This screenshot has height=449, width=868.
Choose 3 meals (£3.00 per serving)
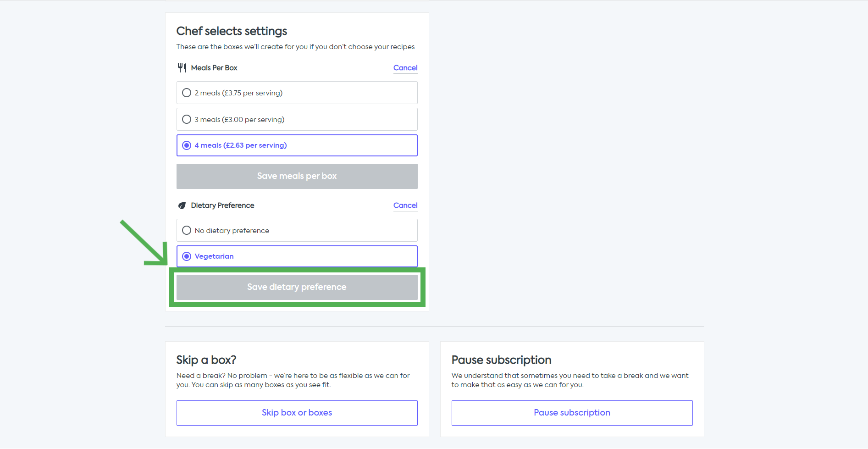(x=297, y=119)
